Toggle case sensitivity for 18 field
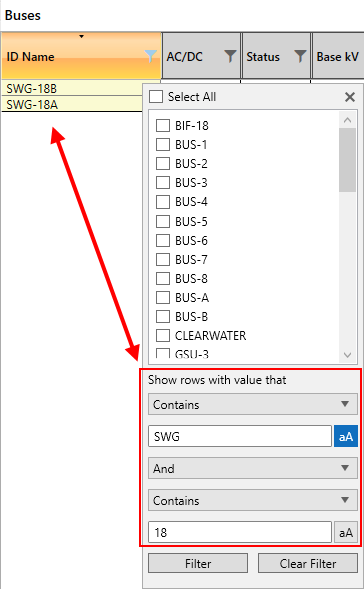This screenshot has width=364, height=589. tap(346, 532)
